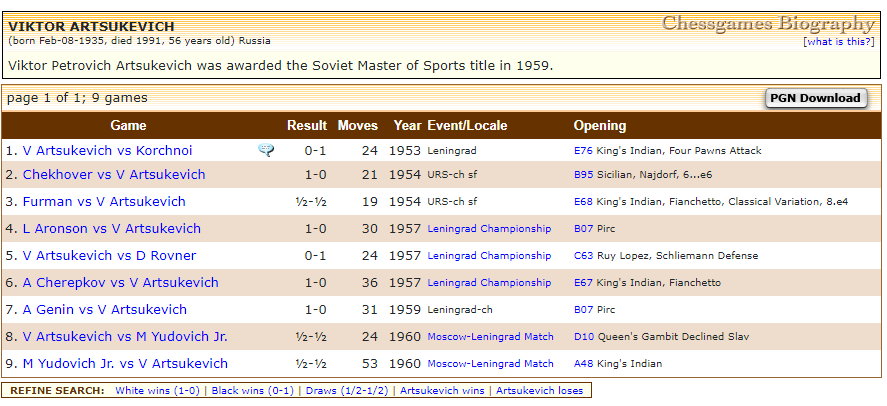Open E76 opening code link
This screenshot has height=406, width=887.
click(x=583, y=150)
